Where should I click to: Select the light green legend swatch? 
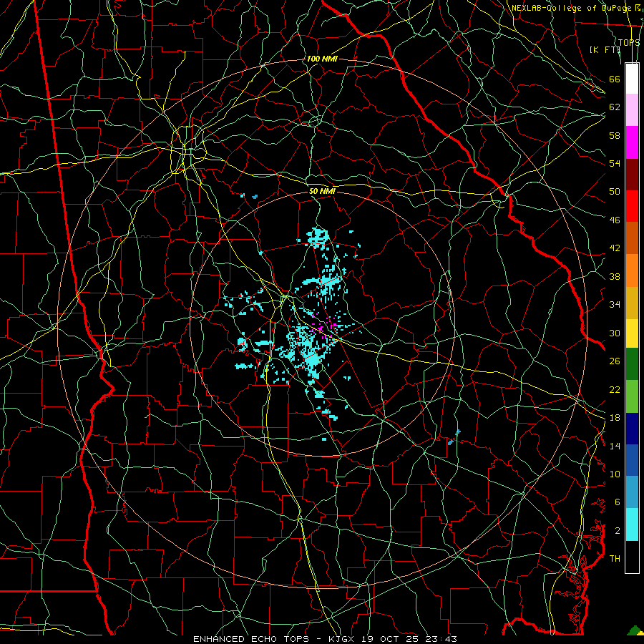click(632, 396)
